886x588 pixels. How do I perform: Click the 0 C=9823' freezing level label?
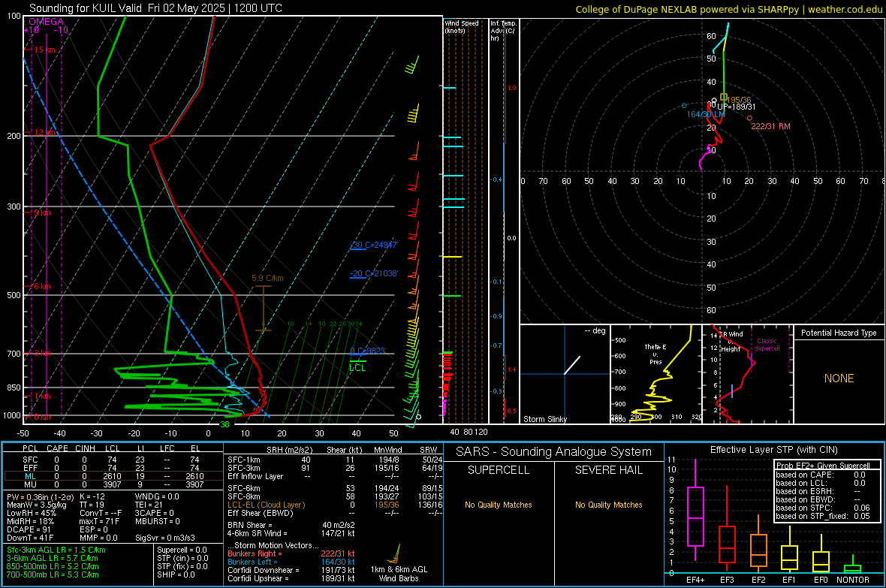click(368, 351)
